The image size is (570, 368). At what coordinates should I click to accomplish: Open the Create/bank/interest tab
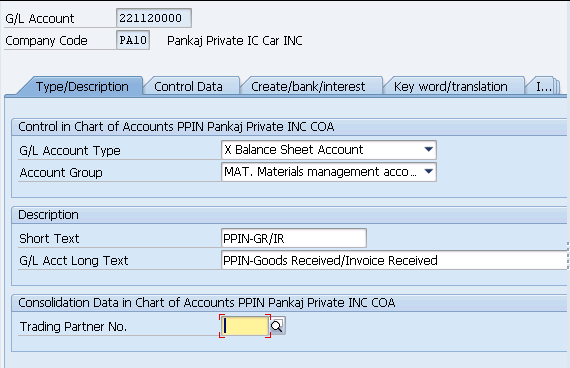(x=308, y=87)
